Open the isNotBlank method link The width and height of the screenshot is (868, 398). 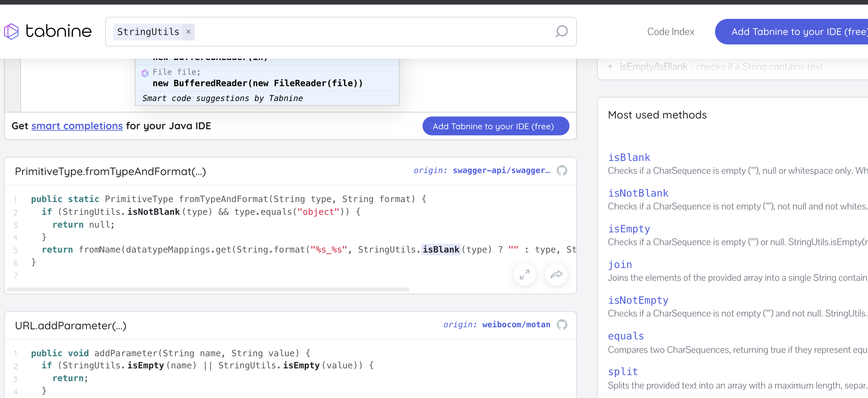click(638, 193)
